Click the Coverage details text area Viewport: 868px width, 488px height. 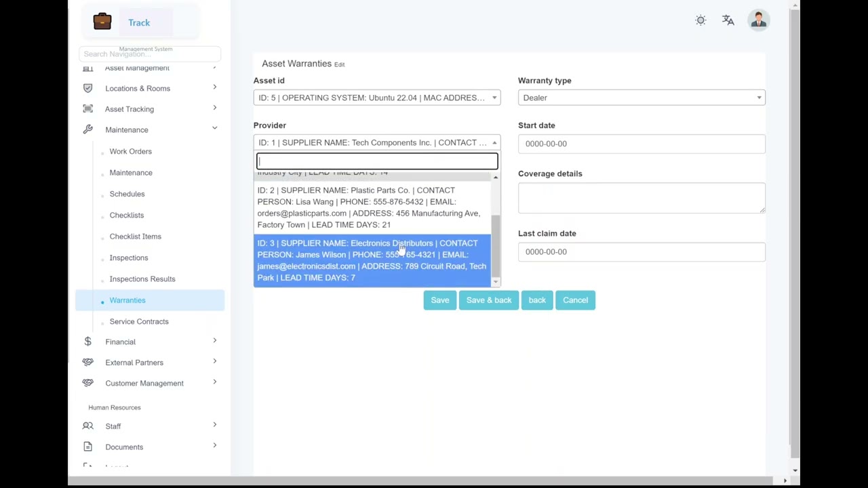[x=642, y=198]
